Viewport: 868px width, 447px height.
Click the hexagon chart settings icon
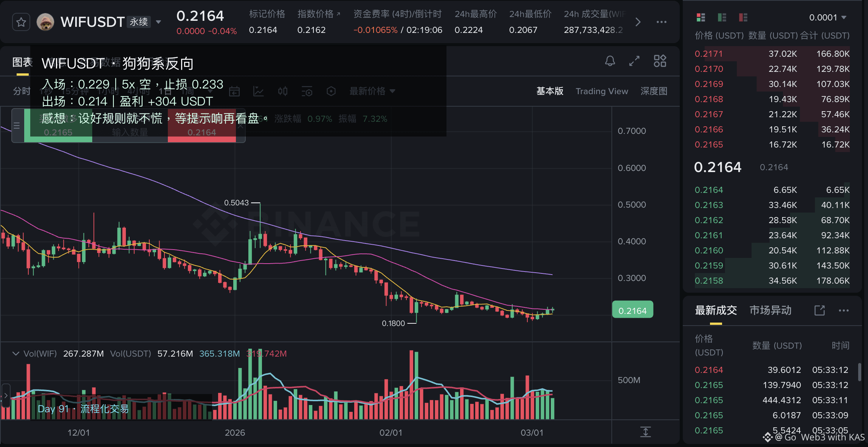coord(331,91)
